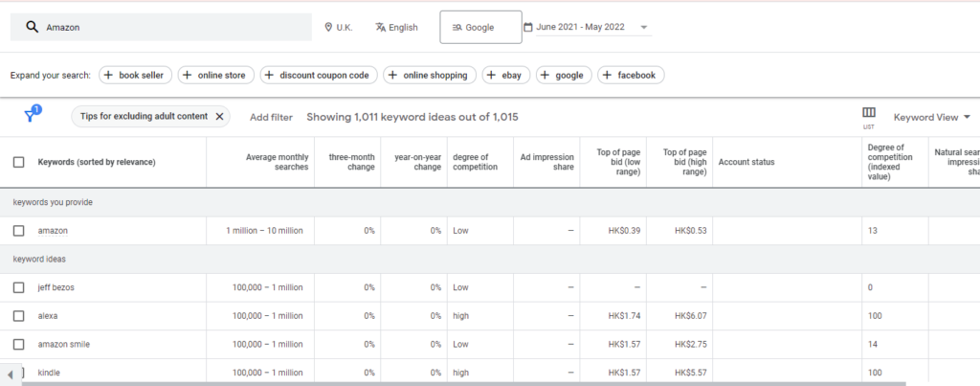Open the Keyword View dropdown
Viewport: 980px width, 386px height.
click(x=931, y=117)
